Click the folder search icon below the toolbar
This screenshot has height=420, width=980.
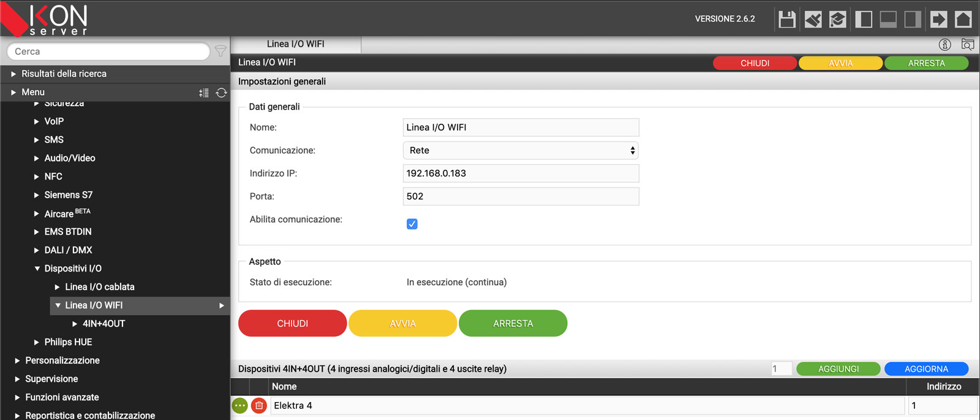click(968, 44)
